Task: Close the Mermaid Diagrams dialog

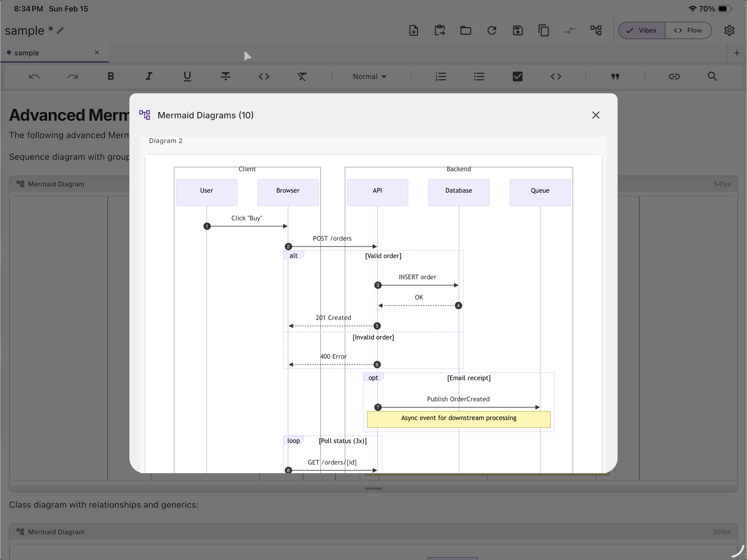Action: [596, 115]
